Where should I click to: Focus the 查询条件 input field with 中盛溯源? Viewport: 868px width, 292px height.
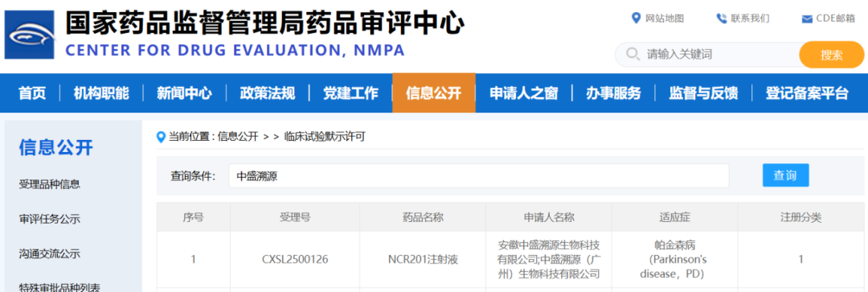479,175
